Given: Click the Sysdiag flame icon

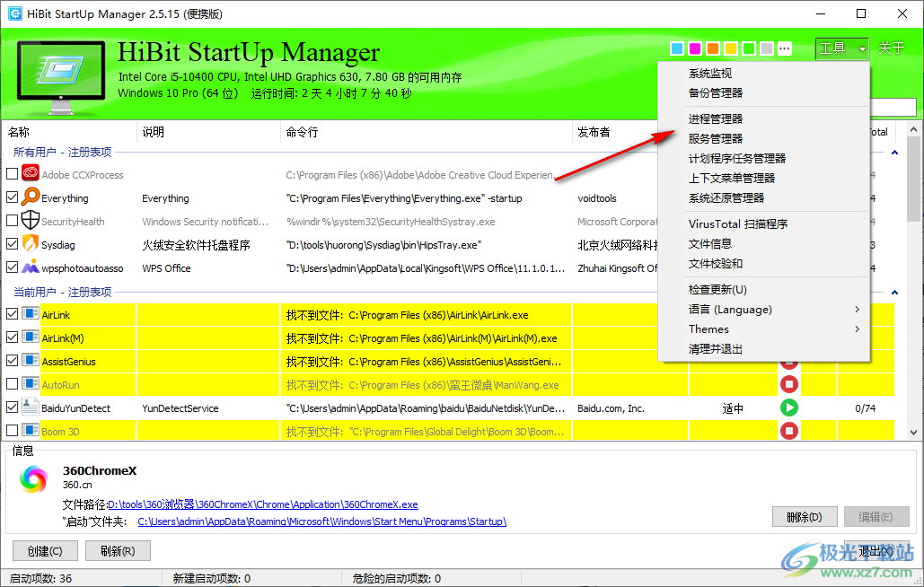Looking at the screenshot, I should point(30,243).
